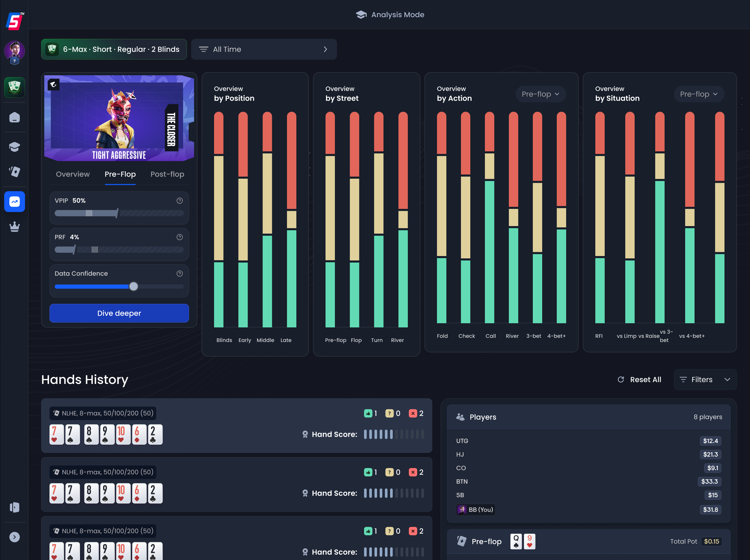Switch to the Post-flop tab
This screenshot has height=560, width=750.
click(167, 174)
